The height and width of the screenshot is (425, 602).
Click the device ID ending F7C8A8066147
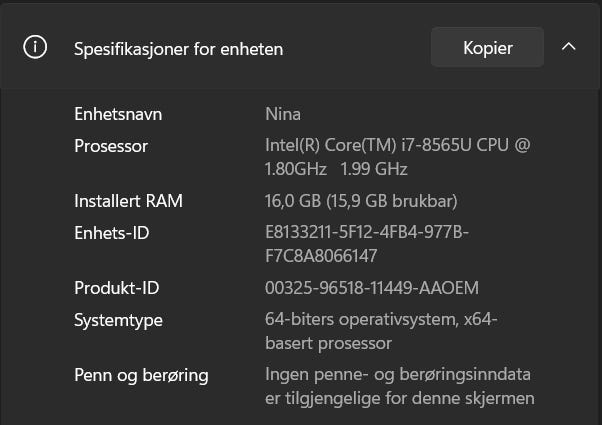321,256
